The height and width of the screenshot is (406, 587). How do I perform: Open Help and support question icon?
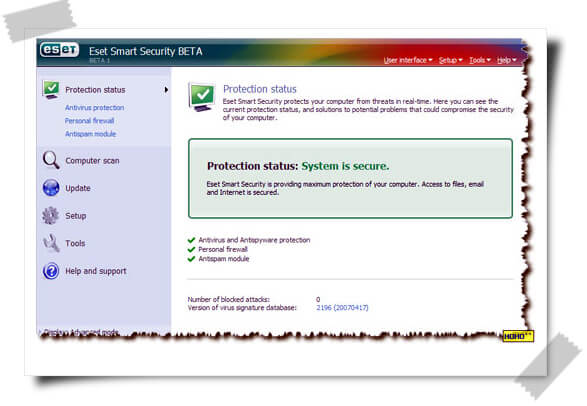tap(51, 271)
